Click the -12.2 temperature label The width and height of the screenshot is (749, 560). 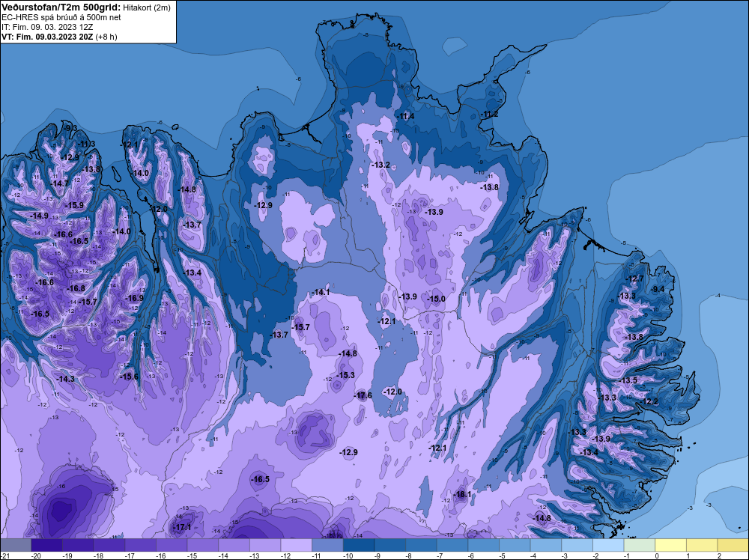point(649,401)
